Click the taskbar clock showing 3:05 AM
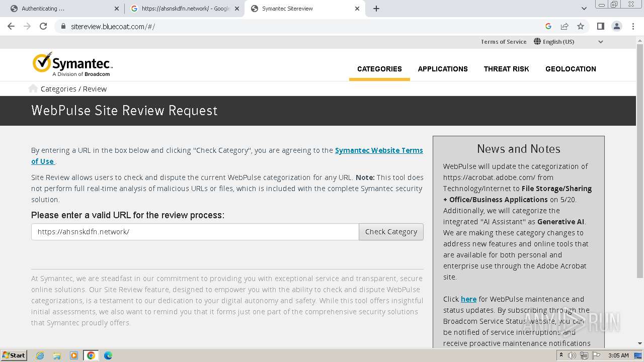The image size is (644, 362). click(x=618, y=355)
